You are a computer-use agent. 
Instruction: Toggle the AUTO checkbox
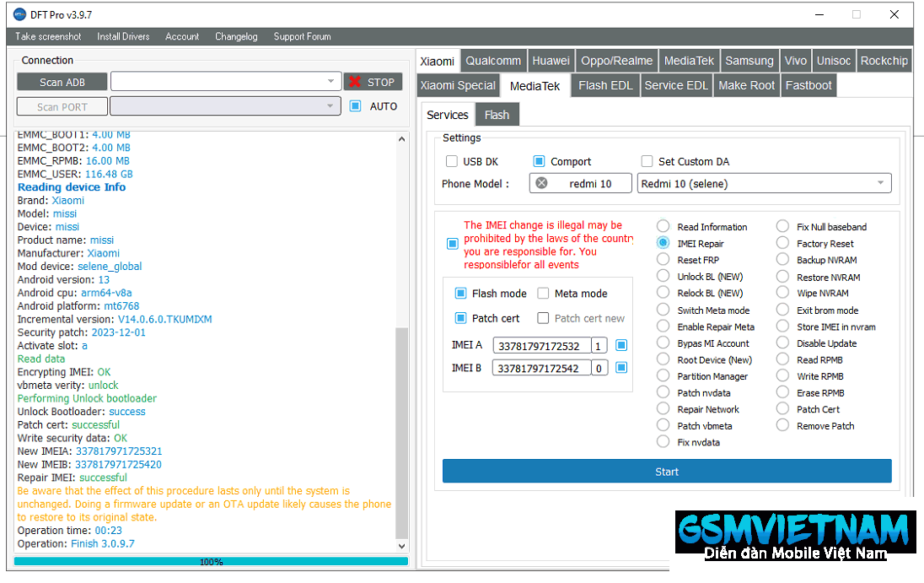pyautogui.click(x=355, y=106)
